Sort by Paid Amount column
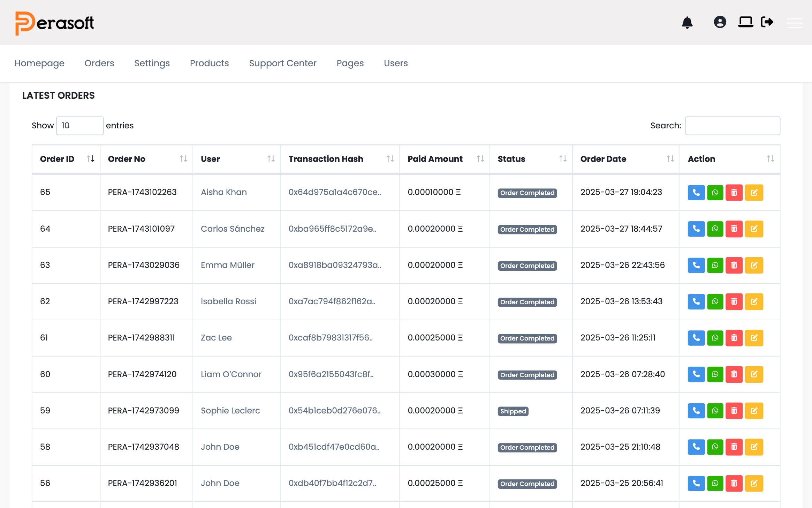Image resolution: width=812 pixels, height=508 pixels. pos(445,159)
